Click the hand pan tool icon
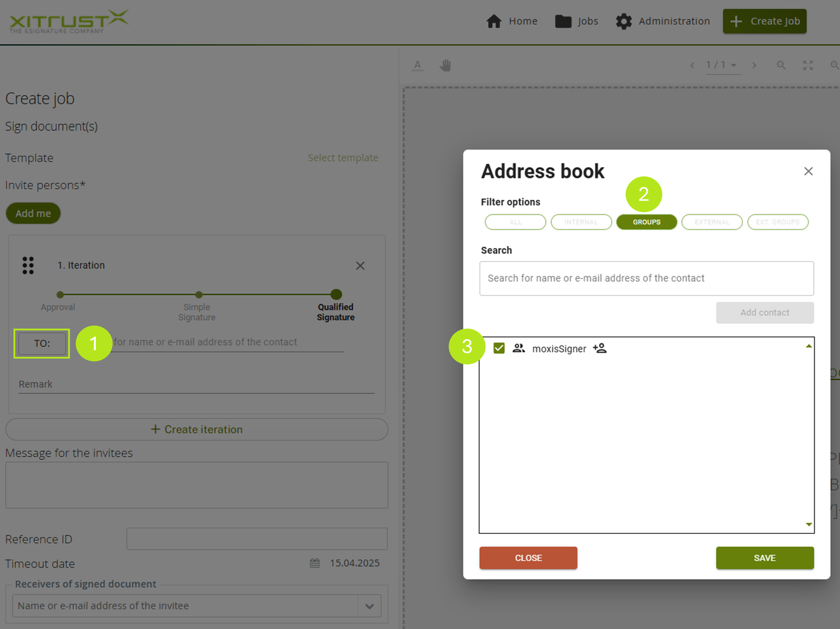Image resolution: width=840 pixels, height=629 pixels. click(445, 66)
